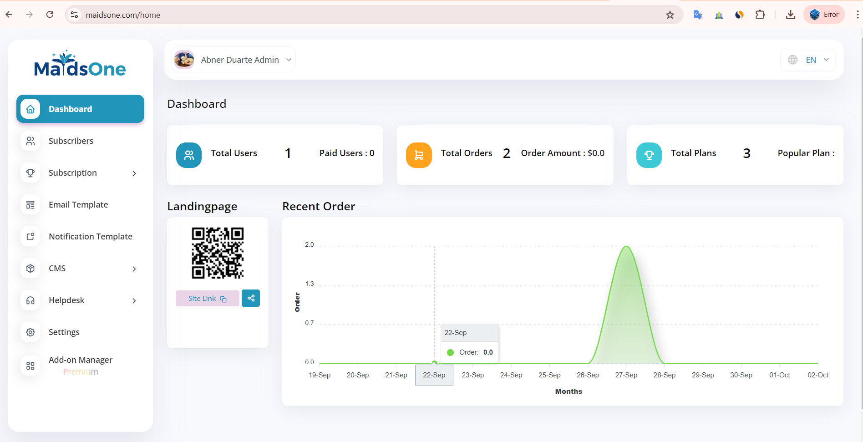
Task: Expand the CMS submenu chevron
Action: click(x=134, y=269)
